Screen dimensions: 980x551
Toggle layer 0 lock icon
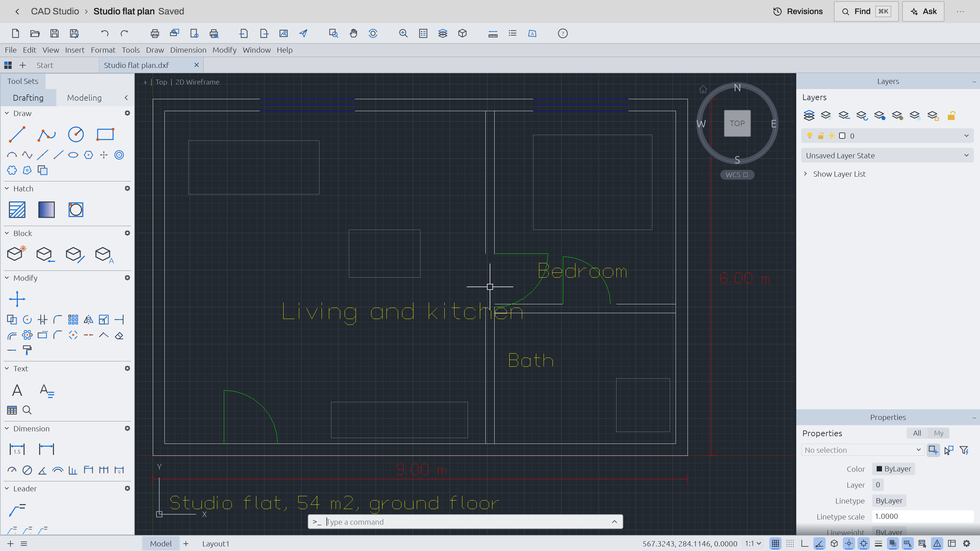[821, 136]
